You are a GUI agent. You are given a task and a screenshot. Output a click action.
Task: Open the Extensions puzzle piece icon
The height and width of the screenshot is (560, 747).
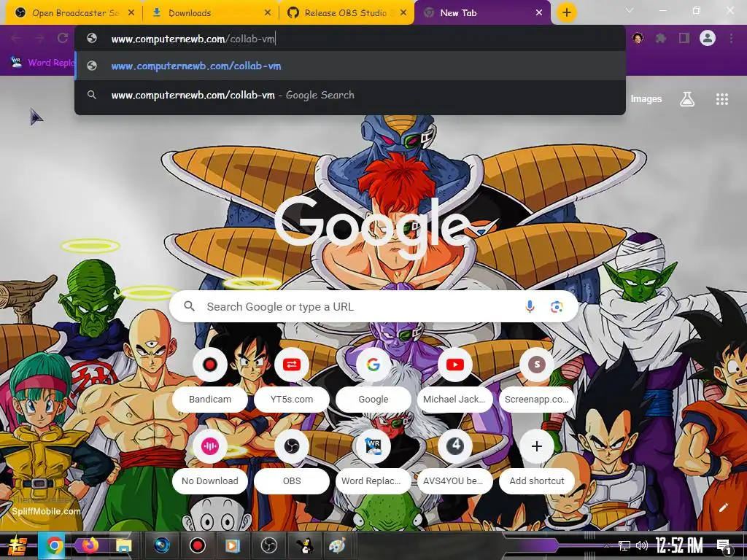click(x=661, y=38)
